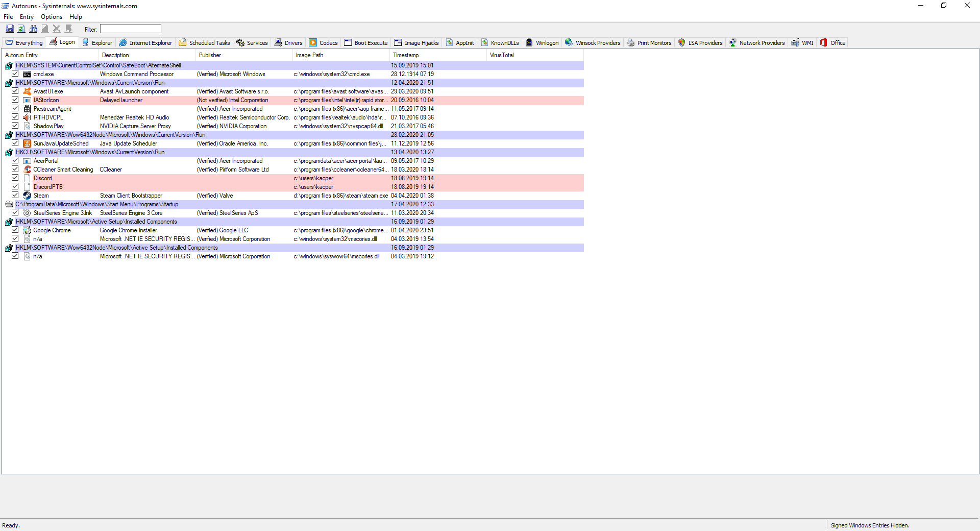980x531 pixels.
Task: Uncheck the ShadowPlay entry checkbox
Action: pos(15,126)
